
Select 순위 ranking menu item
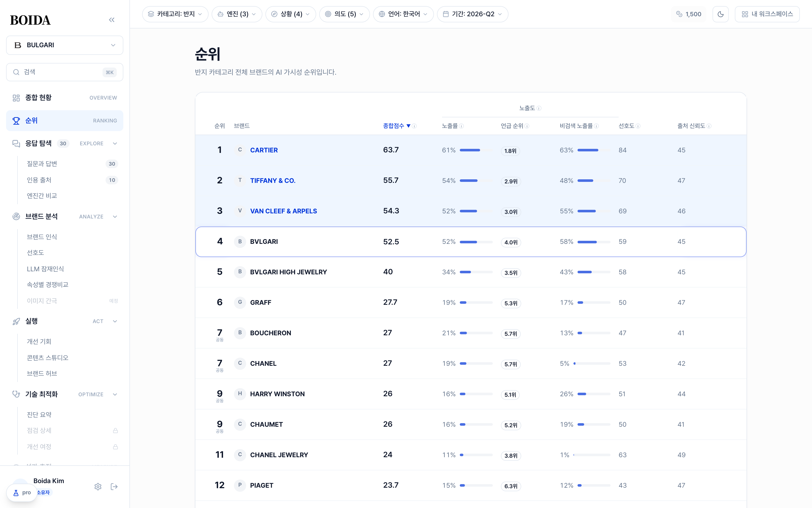click(x=65, y=121)
